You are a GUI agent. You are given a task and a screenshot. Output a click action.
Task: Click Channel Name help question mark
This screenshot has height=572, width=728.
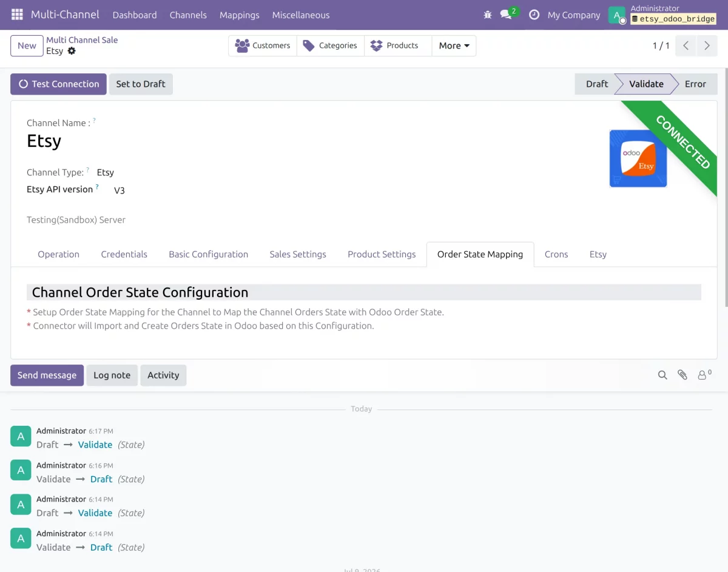click(x=94, y=121)
